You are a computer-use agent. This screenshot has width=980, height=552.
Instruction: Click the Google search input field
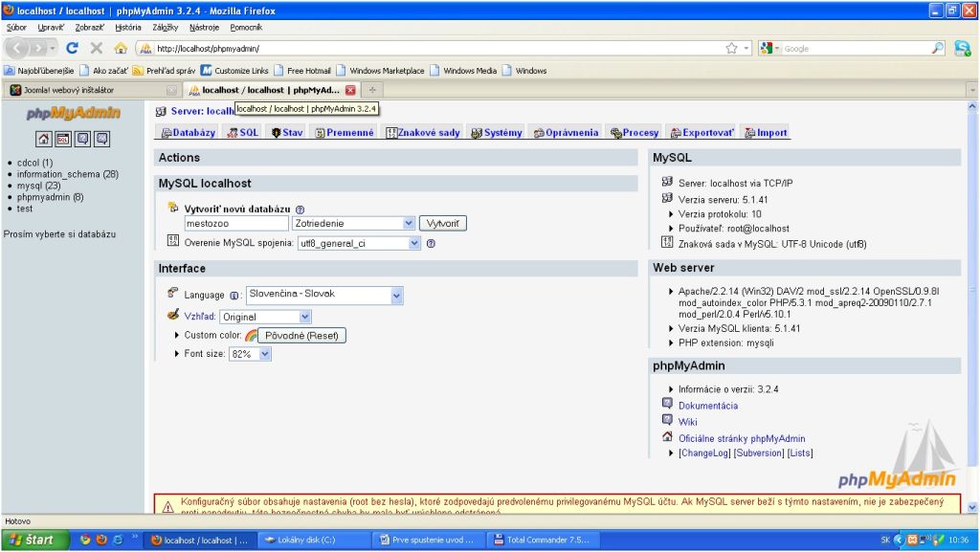[x=856, y=48]
